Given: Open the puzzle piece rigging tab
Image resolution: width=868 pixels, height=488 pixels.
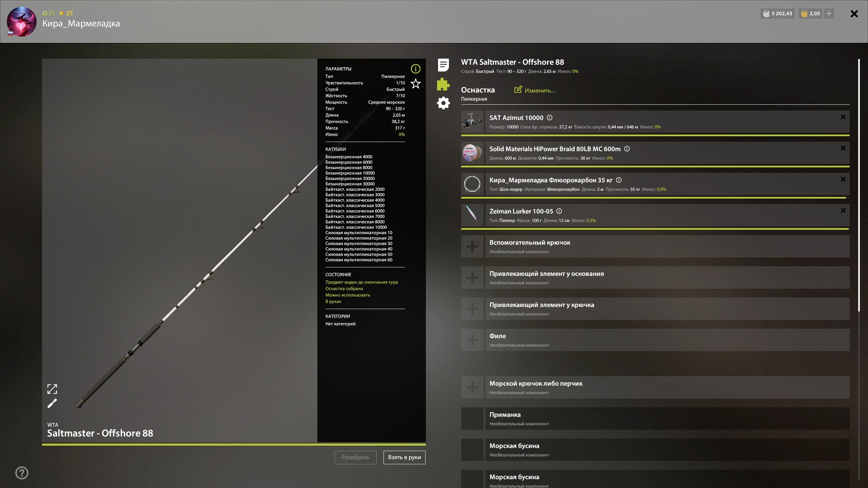Looking at the screenshot, I should click(x=443, y=84).
